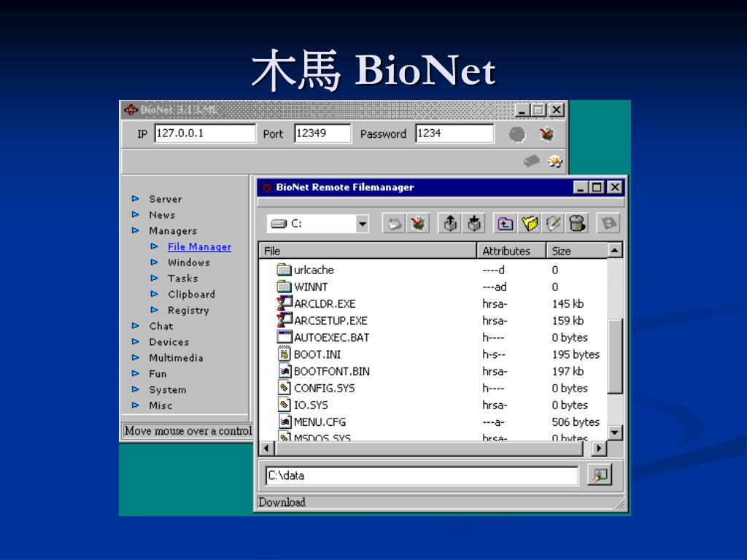Click the 506 bytes size value
Screen dimensions: 747x560
pyautogui.click(x=576, y=422)
